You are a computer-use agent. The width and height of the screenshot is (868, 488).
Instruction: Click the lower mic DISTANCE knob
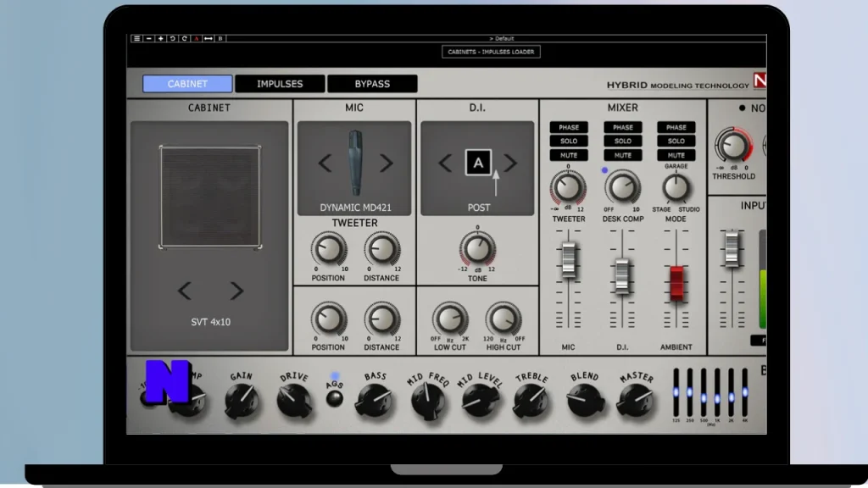click(382, 319)
